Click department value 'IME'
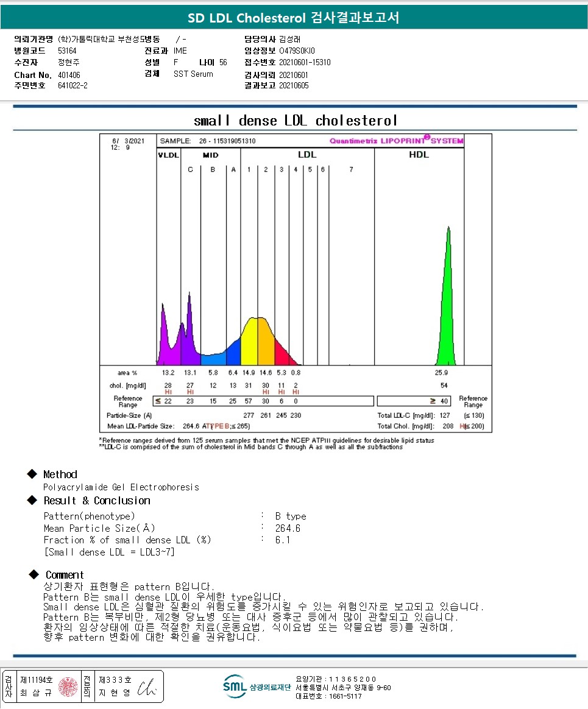 point(180,51)
